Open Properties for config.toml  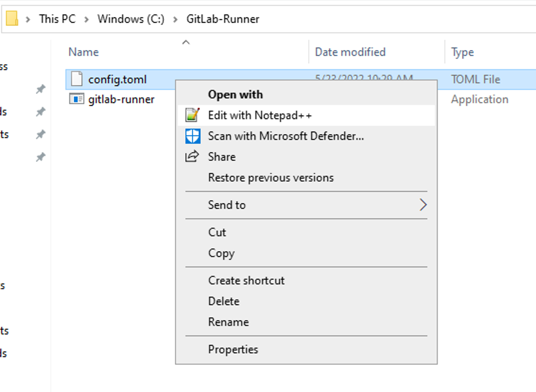coord(232,349)
